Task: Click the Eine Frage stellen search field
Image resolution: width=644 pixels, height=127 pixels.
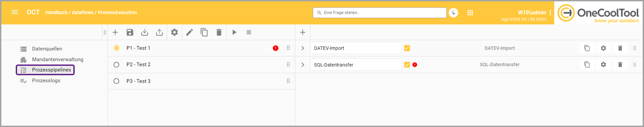Action: tap(379, 13)
